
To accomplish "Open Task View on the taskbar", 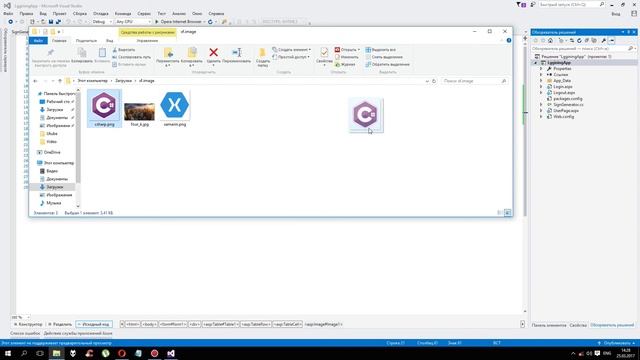I will [x=40, y=353].
